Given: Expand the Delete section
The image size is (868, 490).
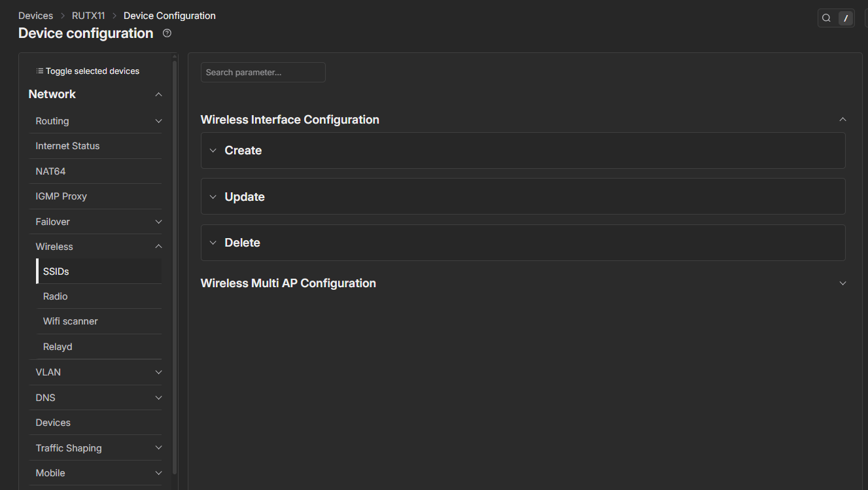Looking at the screenshot, I should coord(242,243).
